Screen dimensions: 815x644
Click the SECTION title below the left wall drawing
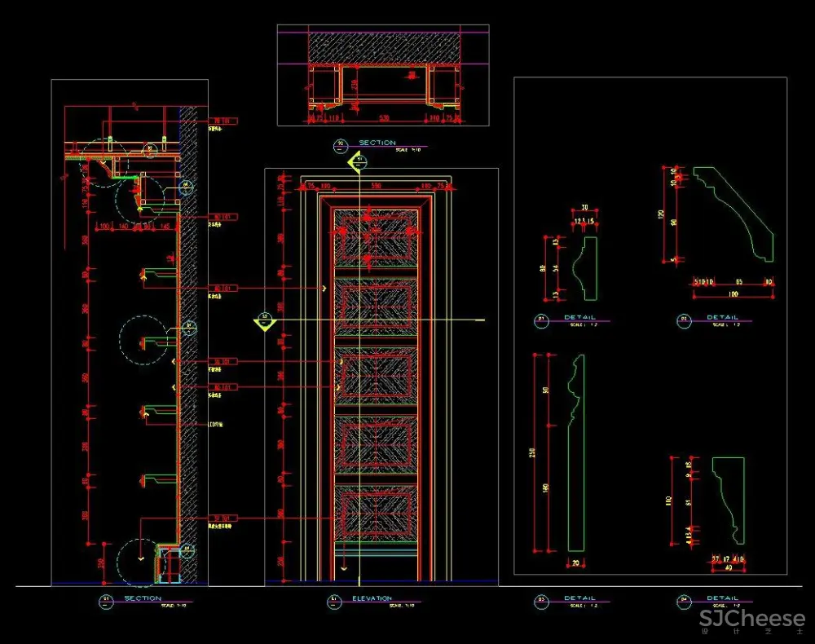point(143,598)
